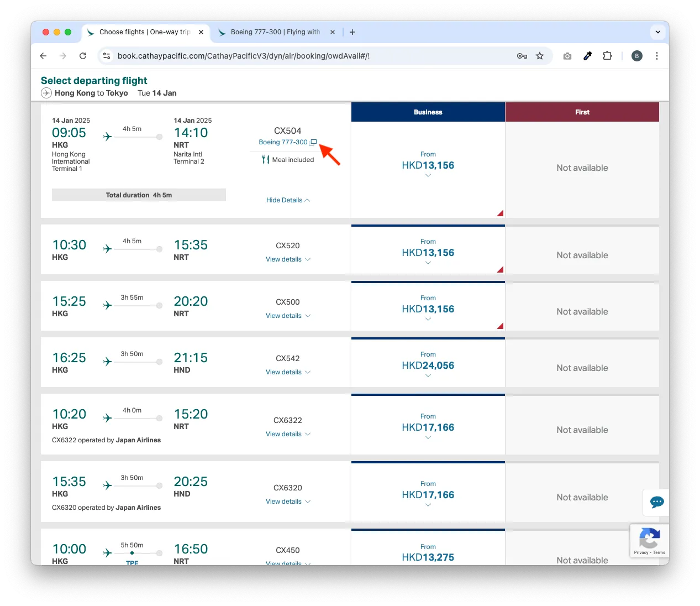This screenshot has height=606, width=700.
Task: Select the eyedropper color picker extension
Action: click(x=587, y=56)
